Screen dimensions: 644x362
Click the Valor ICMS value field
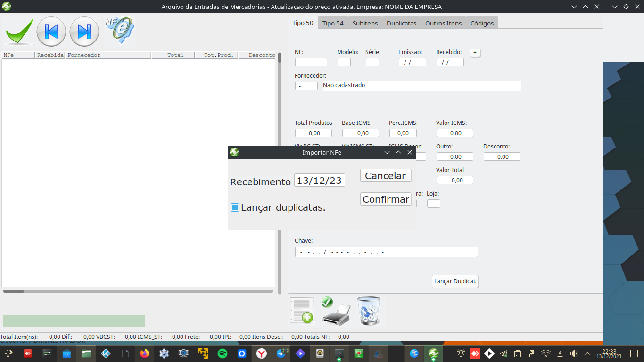coord(455,133)
